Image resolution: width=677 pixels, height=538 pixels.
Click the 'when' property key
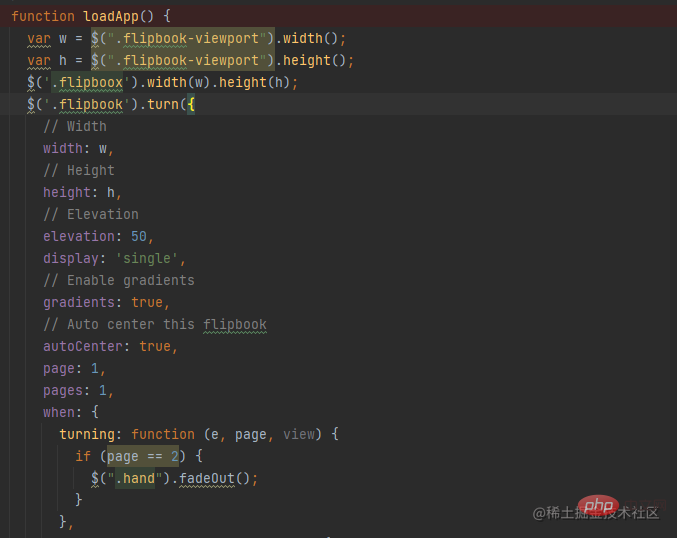coord(58,412)
